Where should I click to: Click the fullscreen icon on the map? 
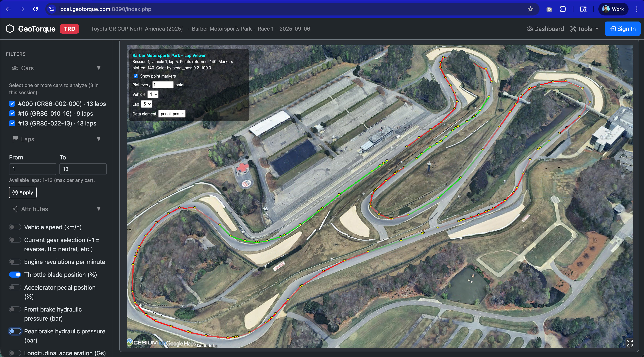(629, 343)
